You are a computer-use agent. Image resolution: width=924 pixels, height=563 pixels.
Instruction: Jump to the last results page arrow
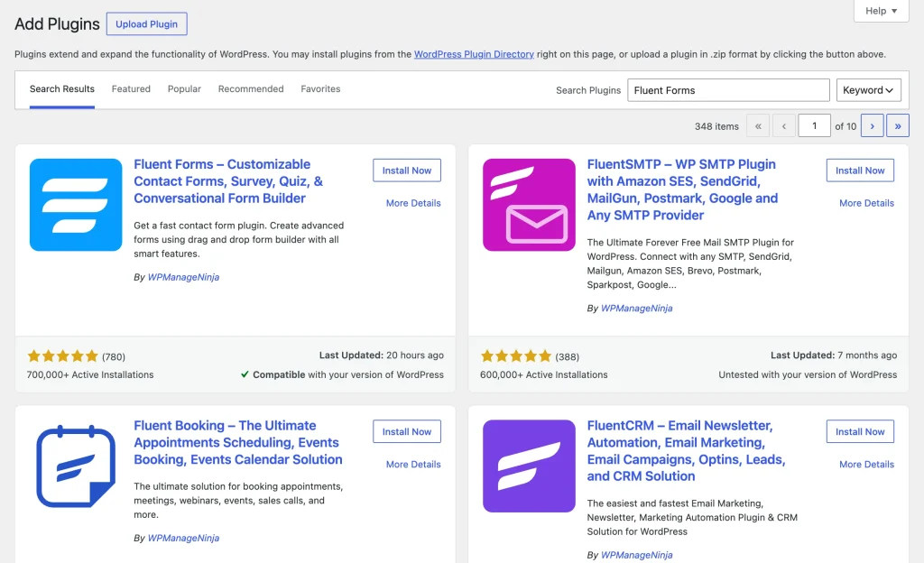tap(898, 125)
